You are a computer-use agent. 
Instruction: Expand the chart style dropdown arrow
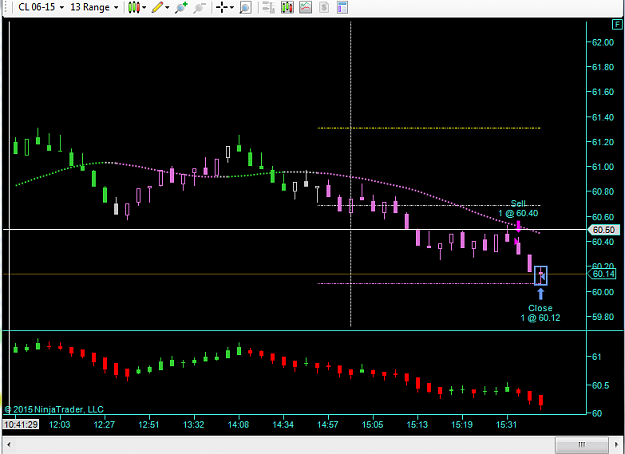pyautogui.click(x=144, y=7)
